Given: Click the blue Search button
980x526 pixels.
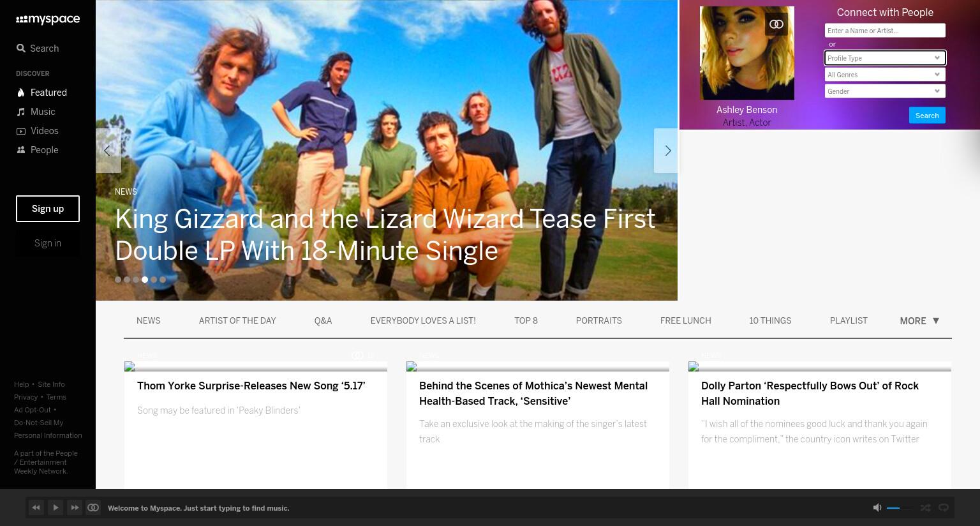Looking at the screenshot, I should pyautogui.click(x=927, y=116).
